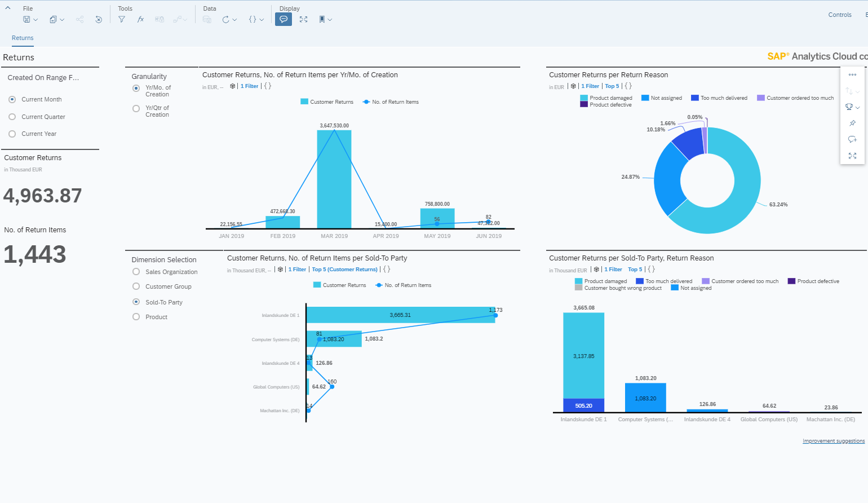Click the curly braces variables icon
Viewport: 868px width, 503px height.
(253, 20)
